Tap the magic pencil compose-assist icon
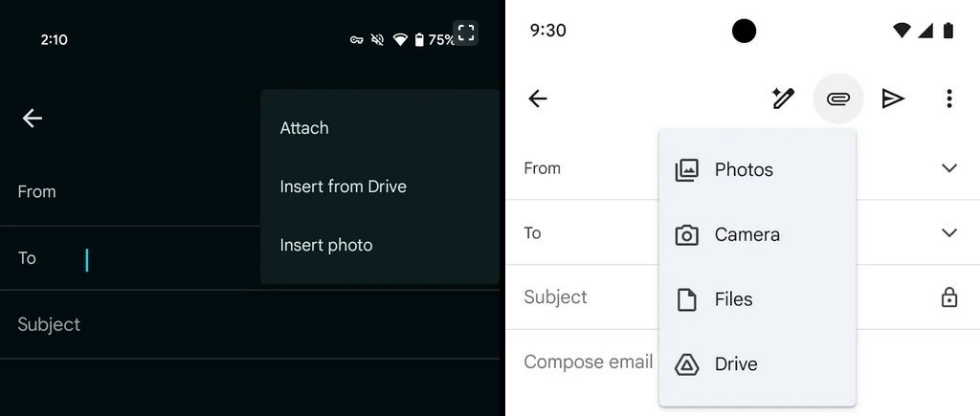This screenshot has width=980, height=416. (x=783, y=99)
